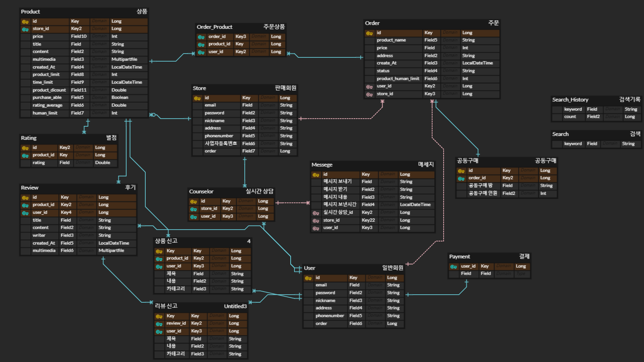Click the key icon of 상품 신고 product_id
Viewport: 644px width, 362px height.
[x=159, y=259]
